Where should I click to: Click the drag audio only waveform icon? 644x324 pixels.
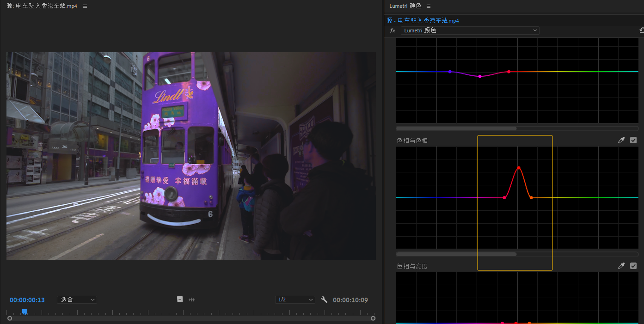(192, 300)
